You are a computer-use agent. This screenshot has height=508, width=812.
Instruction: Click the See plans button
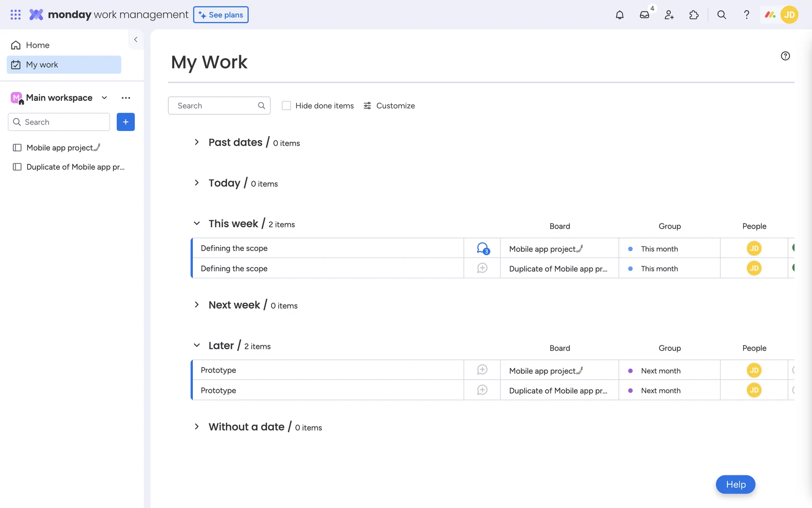coord(221,15)
